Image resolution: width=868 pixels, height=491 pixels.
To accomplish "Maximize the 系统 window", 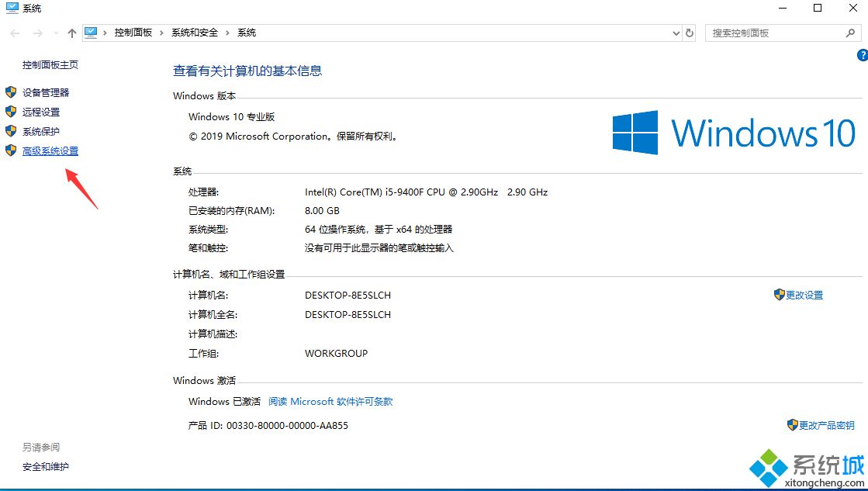I will 818,8.
